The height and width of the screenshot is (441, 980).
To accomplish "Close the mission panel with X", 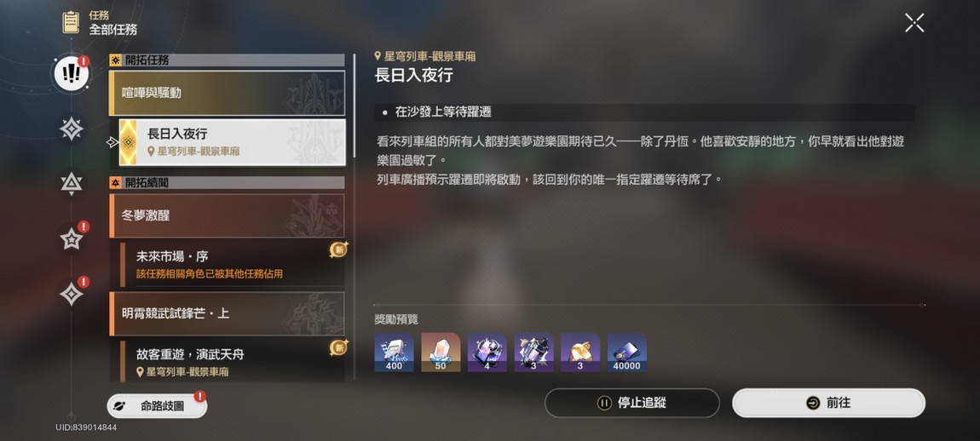I will point(914,23).
